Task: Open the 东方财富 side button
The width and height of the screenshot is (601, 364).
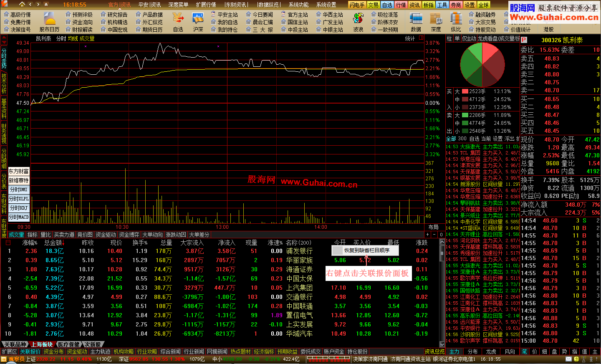Action: pyautogui.click(x=19, y=171)
